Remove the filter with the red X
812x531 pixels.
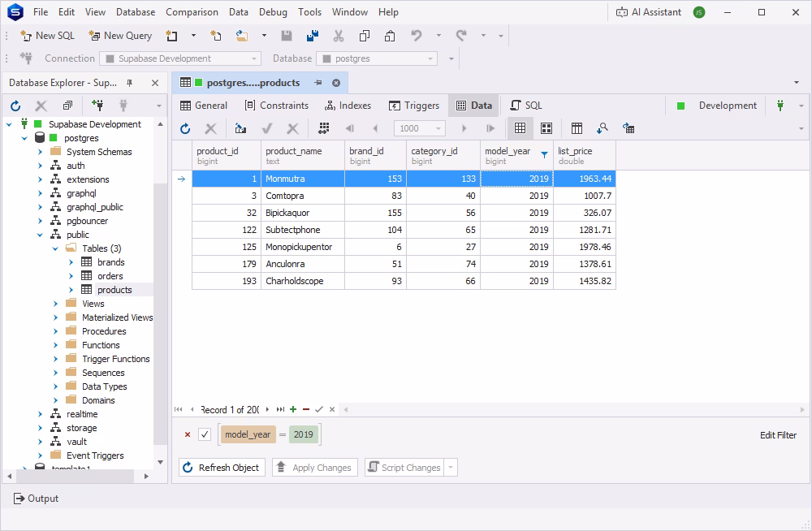click(188, 434)
